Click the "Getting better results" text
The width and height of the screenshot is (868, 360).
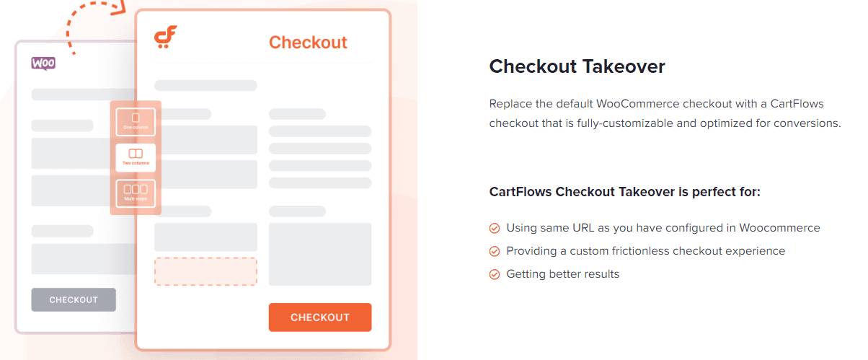tap(563, 274)
